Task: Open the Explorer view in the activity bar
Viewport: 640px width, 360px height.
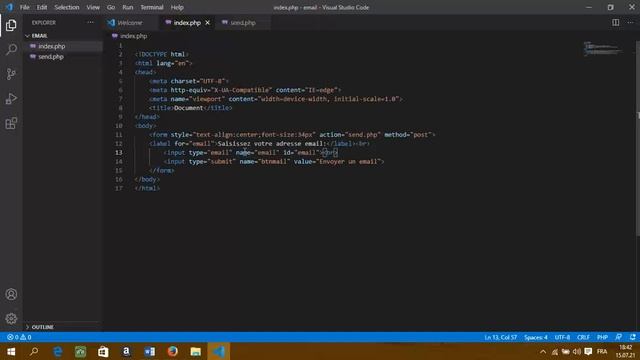Action: point(11,25)
